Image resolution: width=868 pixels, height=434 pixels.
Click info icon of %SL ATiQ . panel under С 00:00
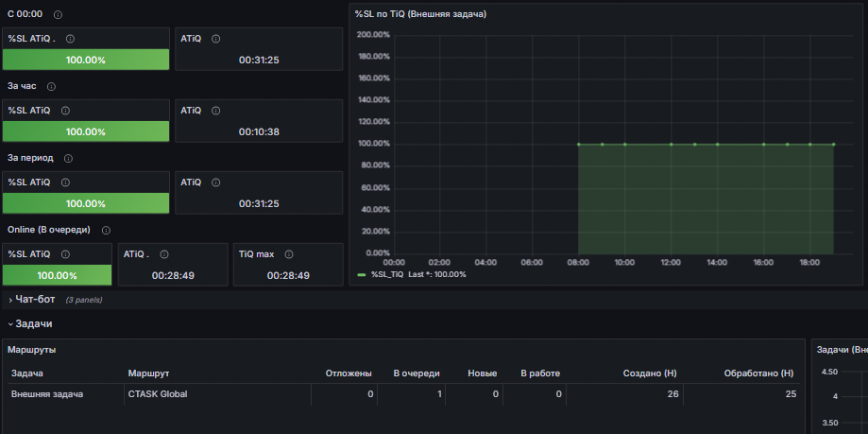(x=70, y=39)
